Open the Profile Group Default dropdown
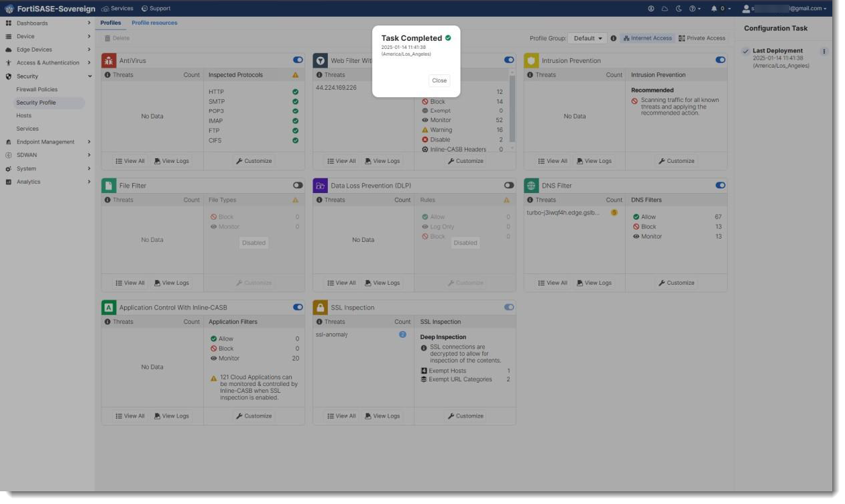Image resolution: width=845 pixels, height=504 pixels. 586,38
